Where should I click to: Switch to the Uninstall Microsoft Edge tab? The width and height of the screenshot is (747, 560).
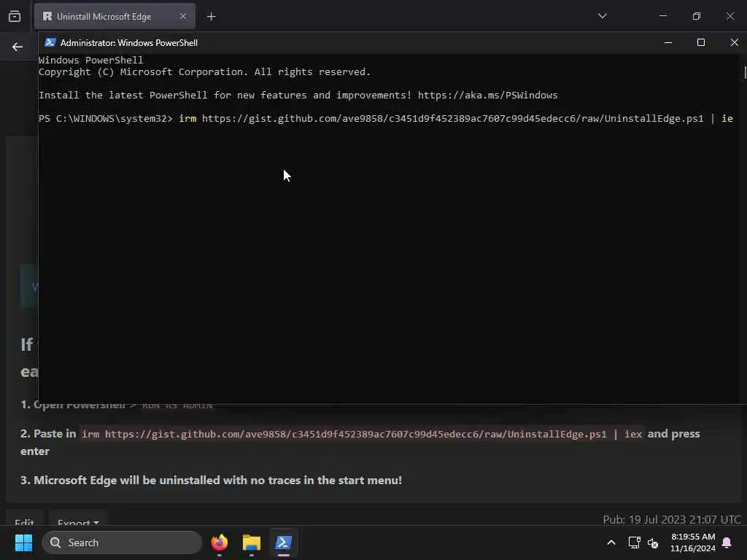pos(115,16)
